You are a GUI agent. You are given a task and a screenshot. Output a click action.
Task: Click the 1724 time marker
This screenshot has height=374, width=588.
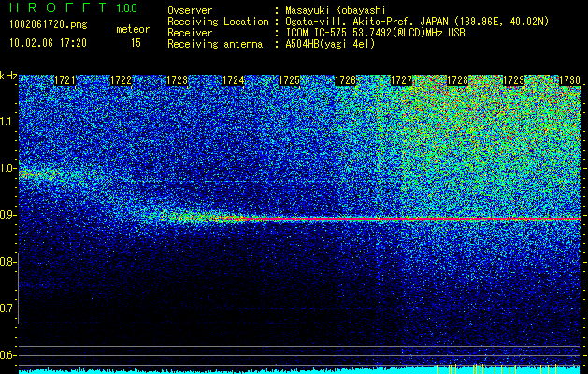point(234,80)
